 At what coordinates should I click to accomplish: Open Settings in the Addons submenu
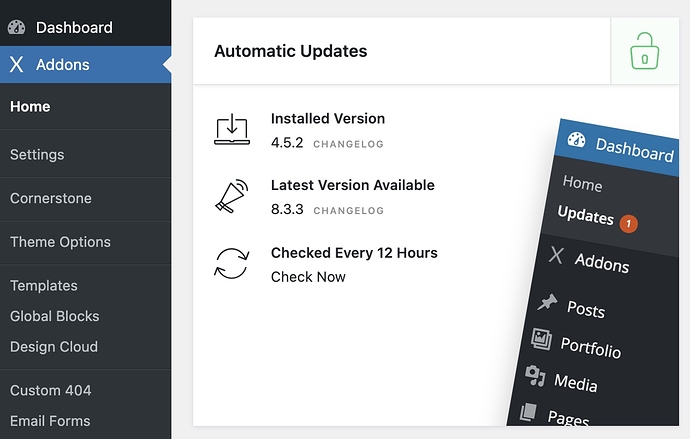click(x=37, y=154)
